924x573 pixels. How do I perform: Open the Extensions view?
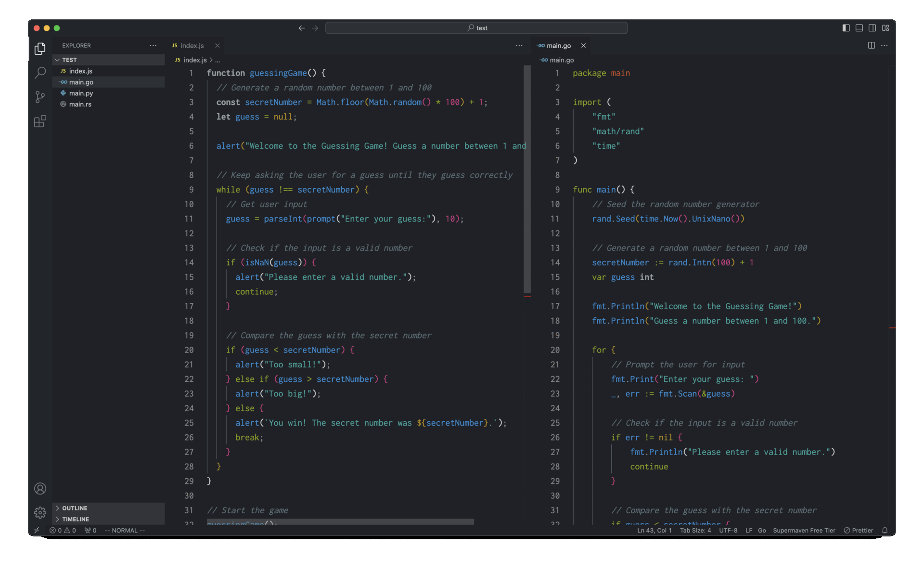pyautogui.click(x=40, y=121)
